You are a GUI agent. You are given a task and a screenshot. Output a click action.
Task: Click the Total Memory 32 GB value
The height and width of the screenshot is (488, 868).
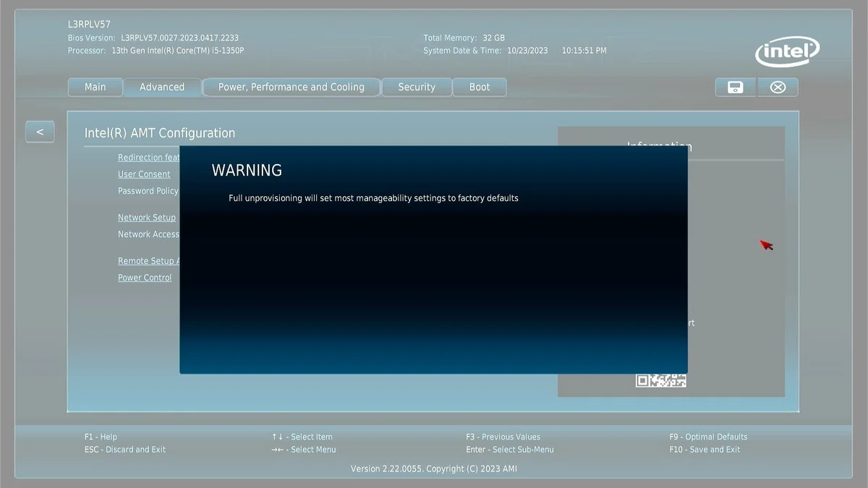click(494, 38)
